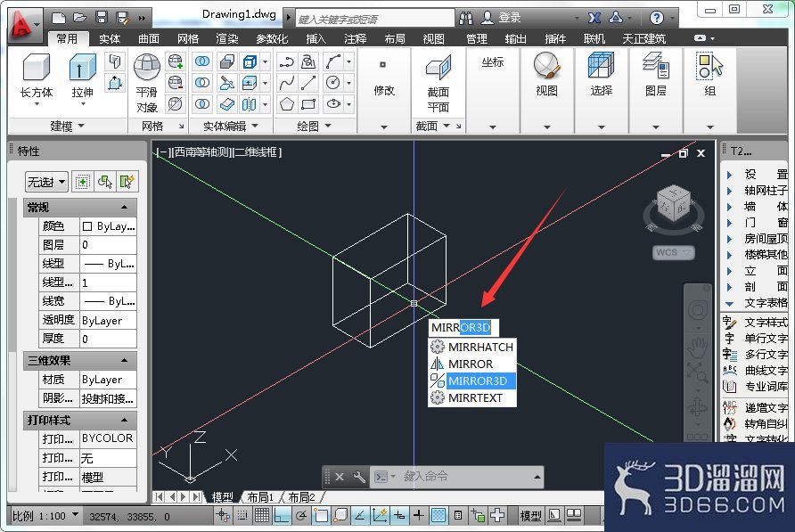Viewport: 795px width, 532px height.
Task: Toggle 3D object snap in status bar
Action: pos(340,516)
